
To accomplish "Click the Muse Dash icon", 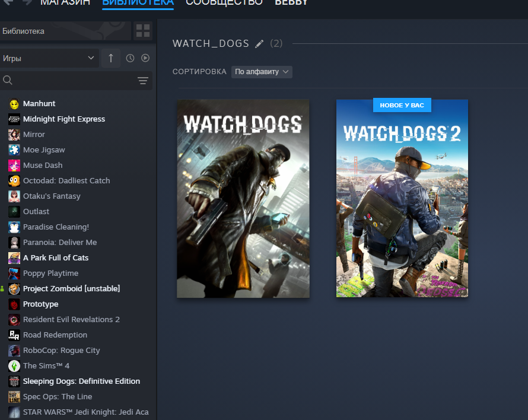I will [x=14, y=166].
